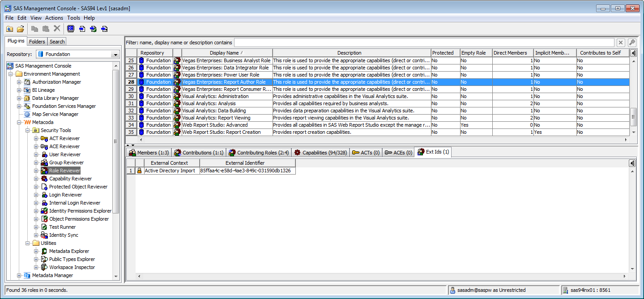Toggle the role table column chooser
This screenshot has width=644, height=299.
[x=633, y=53]
